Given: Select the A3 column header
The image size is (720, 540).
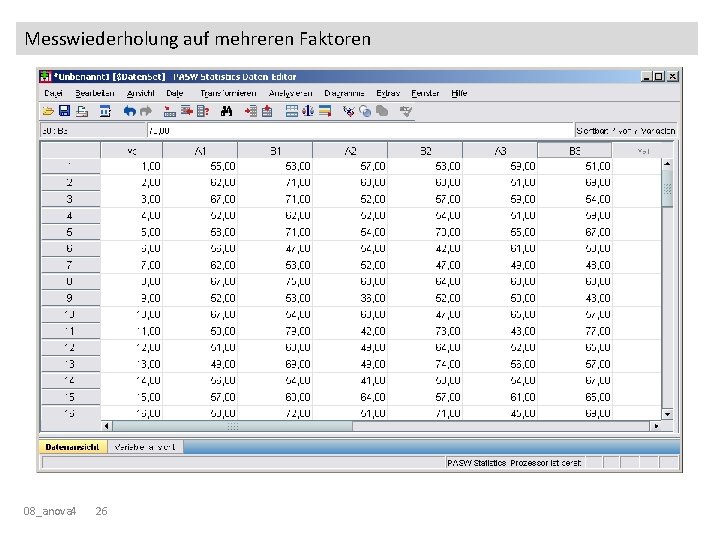Looking at the screenshot, I should point(500,151).
